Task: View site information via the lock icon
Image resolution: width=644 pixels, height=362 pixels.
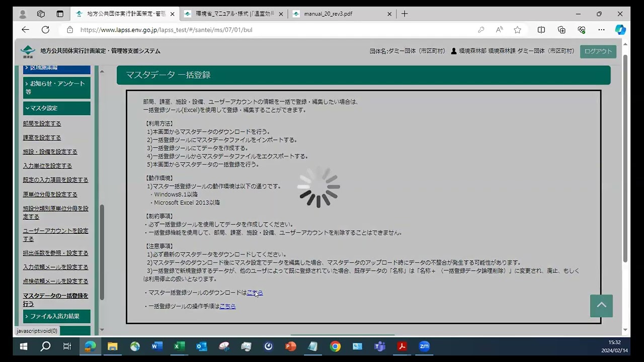Action: coord(70,30)
